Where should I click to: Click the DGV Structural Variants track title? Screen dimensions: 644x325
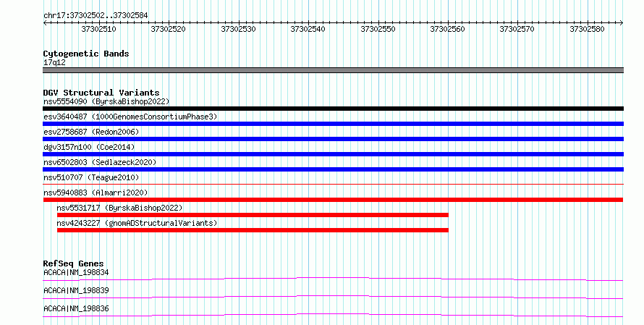101,93
